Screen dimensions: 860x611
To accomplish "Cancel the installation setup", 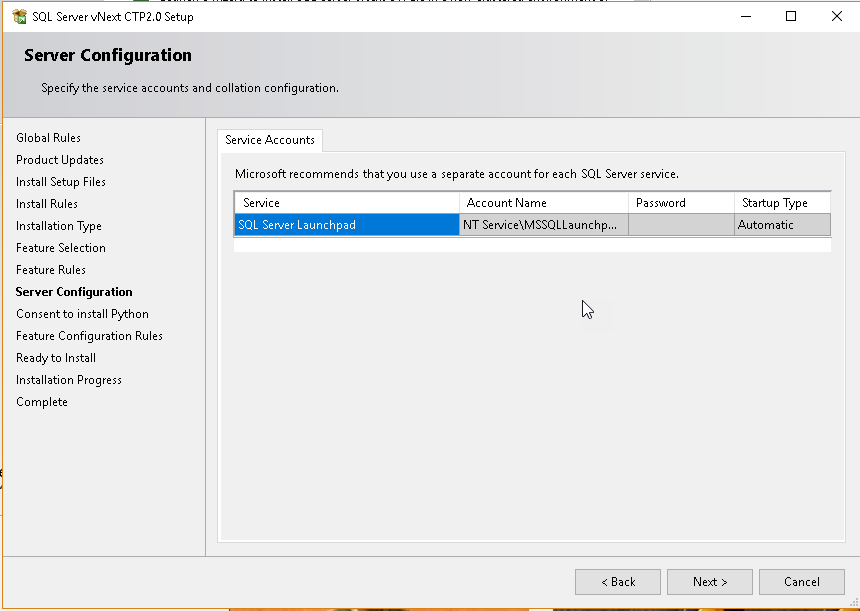I will click(x=802, y=582).
